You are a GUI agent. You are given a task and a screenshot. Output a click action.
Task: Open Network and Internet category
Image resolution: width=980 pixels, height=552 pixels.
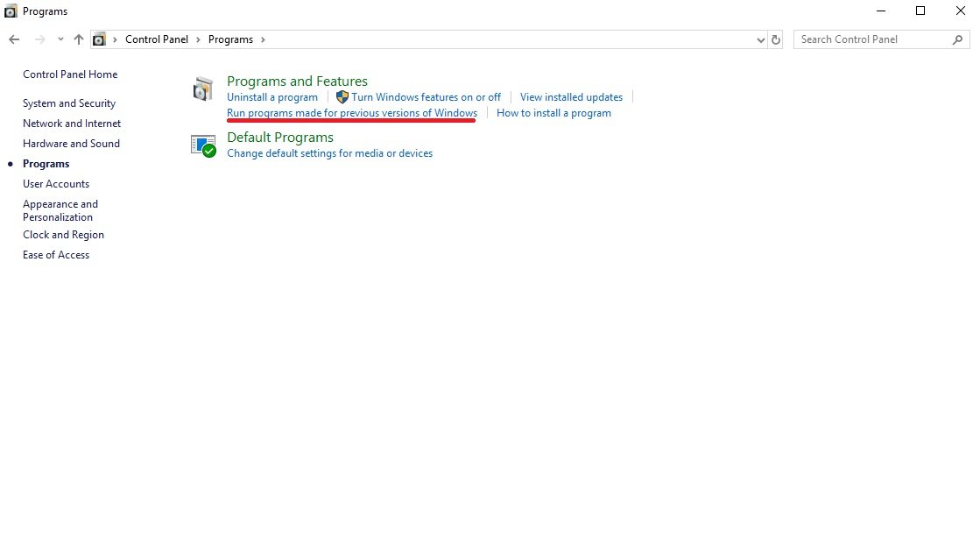coord(72,124)
